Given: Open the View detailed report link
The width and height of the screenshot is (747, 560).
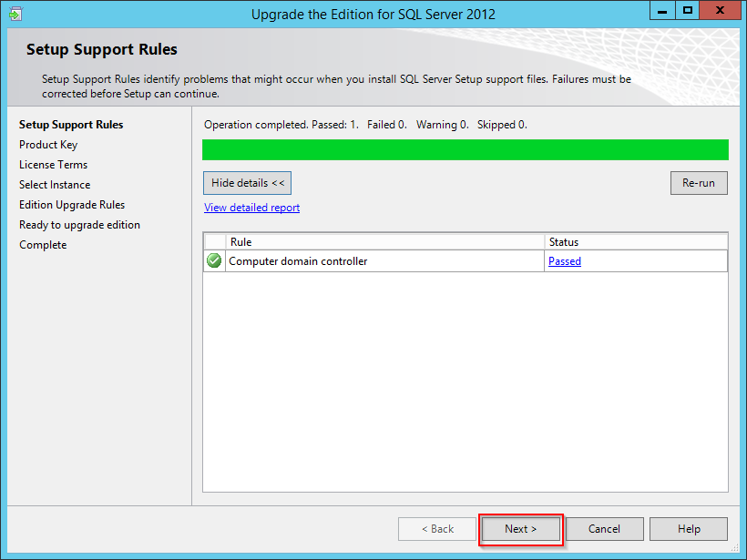Looking at the screenshot, I should coord(252,208).
